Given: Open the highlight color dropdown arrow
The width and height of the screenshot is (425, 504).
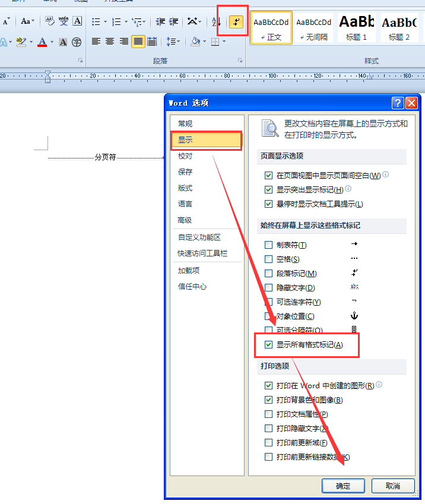Looking at the screenshot, I should coord(31,42).
